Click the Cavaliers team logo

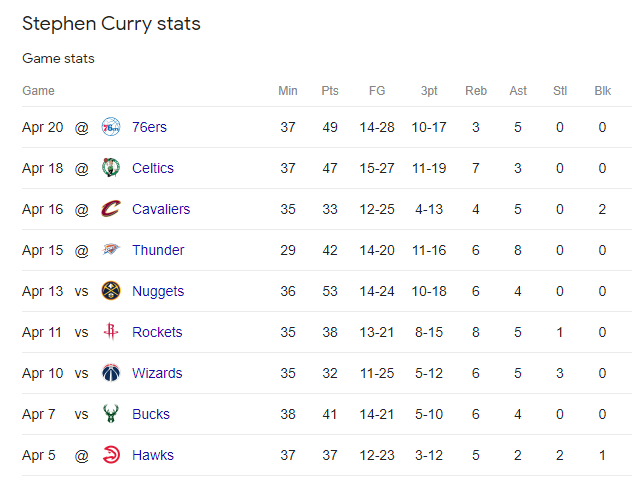point(111,209)
